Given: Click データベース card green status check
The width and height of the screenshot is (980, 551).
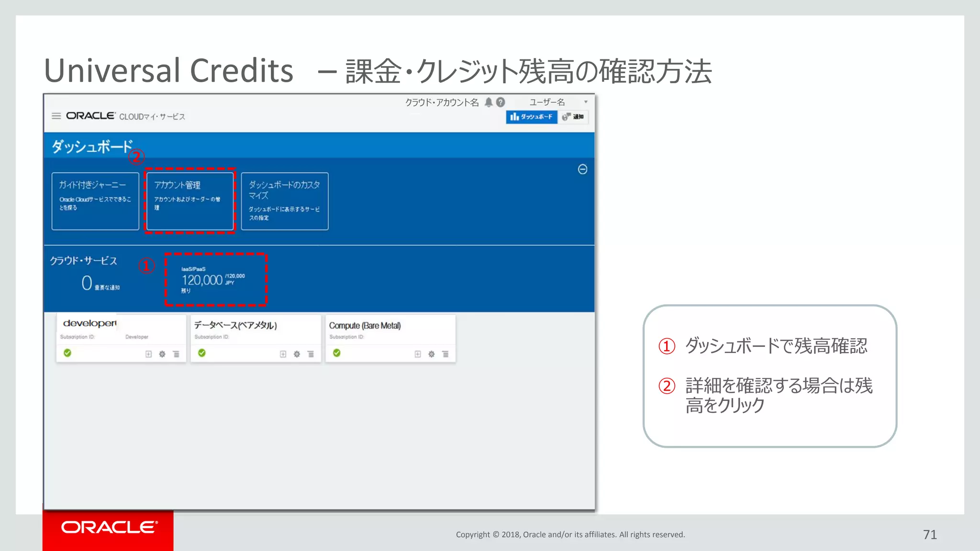Looking at the screenshot, I should tap(202, 353).
